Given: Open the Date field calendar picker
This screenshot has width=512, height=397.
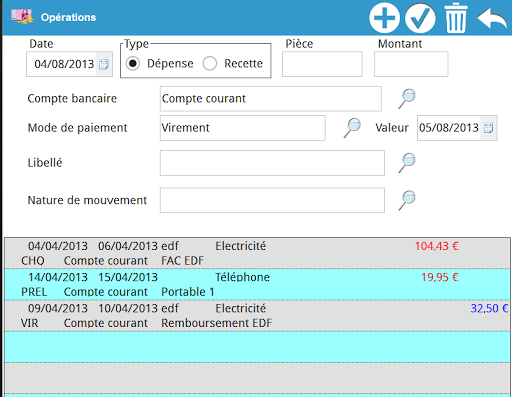Looking at the screenshot, I should (x=104, y=64).
